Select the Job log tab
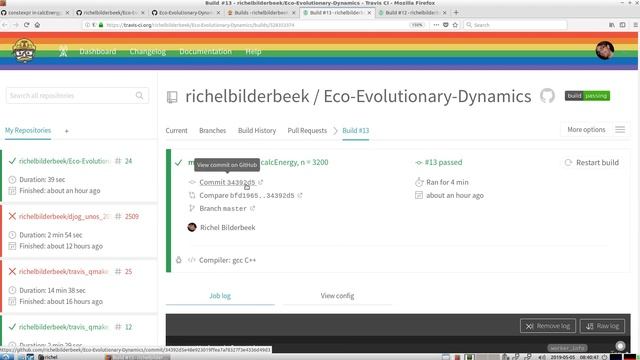The height and width of the screenshot is (360, 640). [220, 296]
